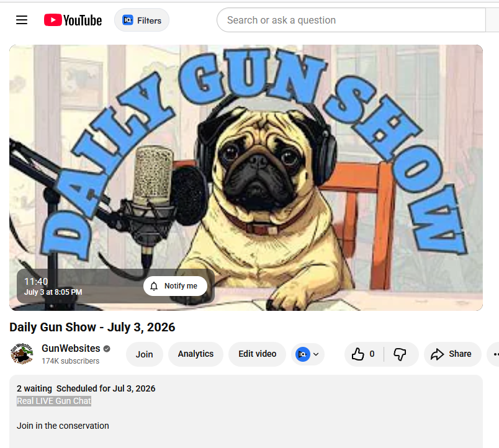Screen dimensions: 499x448
Task: Click the blue vidIQ icon beside Edit video
Action: (x=303, y=354)
